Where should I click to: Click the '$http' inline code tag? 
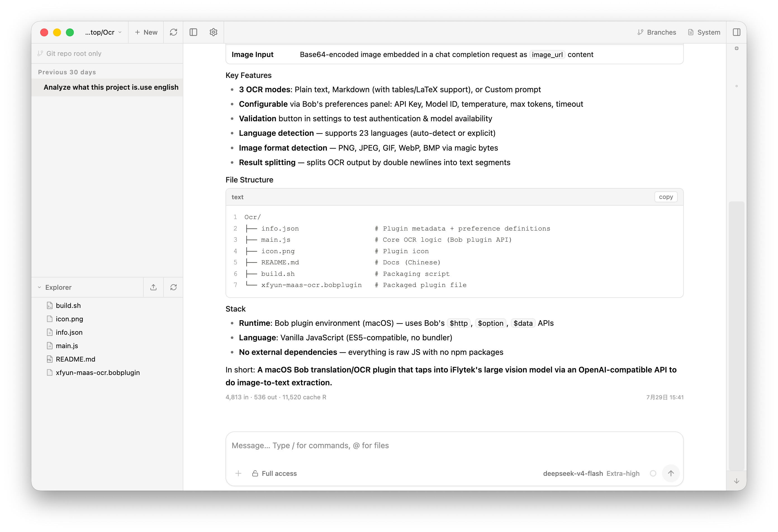459,323
